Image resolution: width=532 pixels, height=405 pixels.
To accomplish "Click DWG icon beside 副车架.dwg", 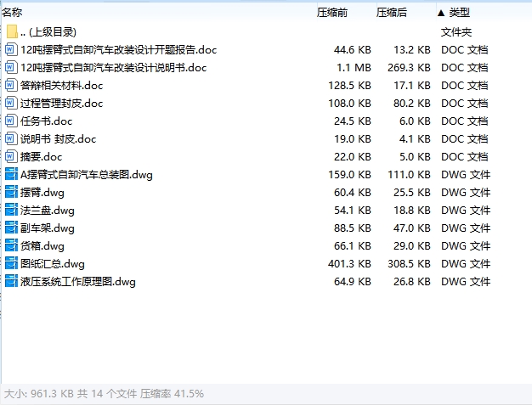I will (x=11, y=228).
